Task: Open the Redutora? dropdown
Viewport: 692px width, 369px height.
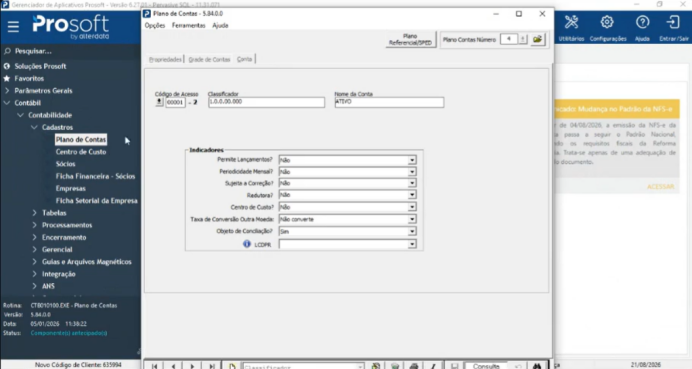Action: (x=412, y=195)
